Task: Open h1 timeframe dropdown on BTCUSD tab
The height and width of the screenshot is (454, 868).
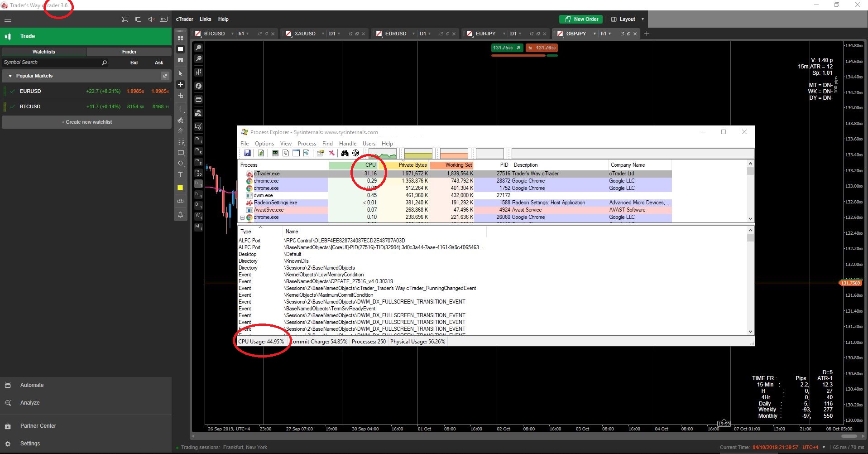Action: coord(248,34)
